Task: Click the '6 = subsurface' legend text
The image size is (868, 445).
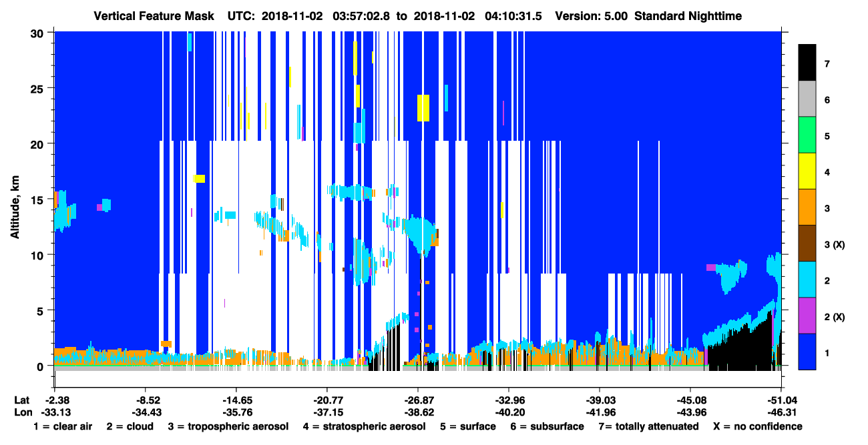Action: (548, 426)
